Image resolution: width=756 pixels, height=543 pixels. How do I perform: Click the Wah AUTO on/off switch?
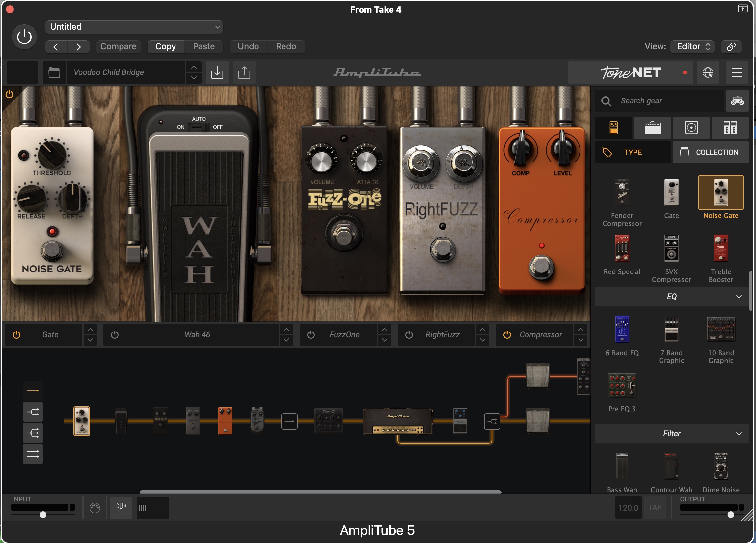(x=199, y=127)
